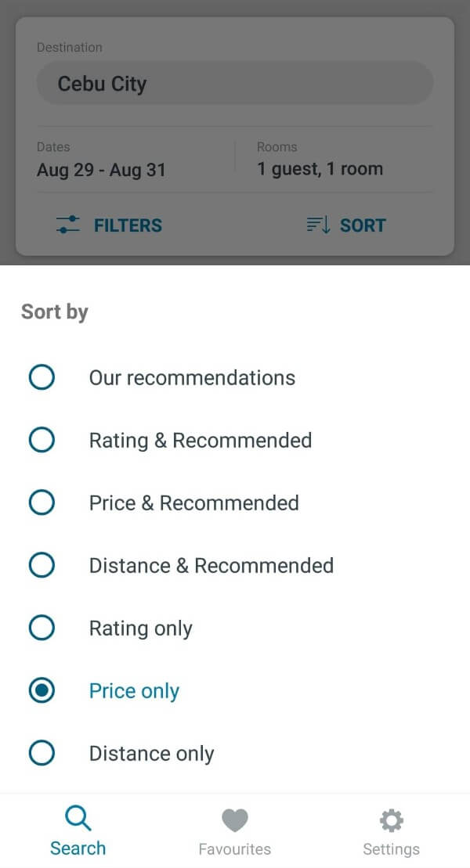
Task: Choose Distance & Recommended radio option
Action: tap(42, 565)
